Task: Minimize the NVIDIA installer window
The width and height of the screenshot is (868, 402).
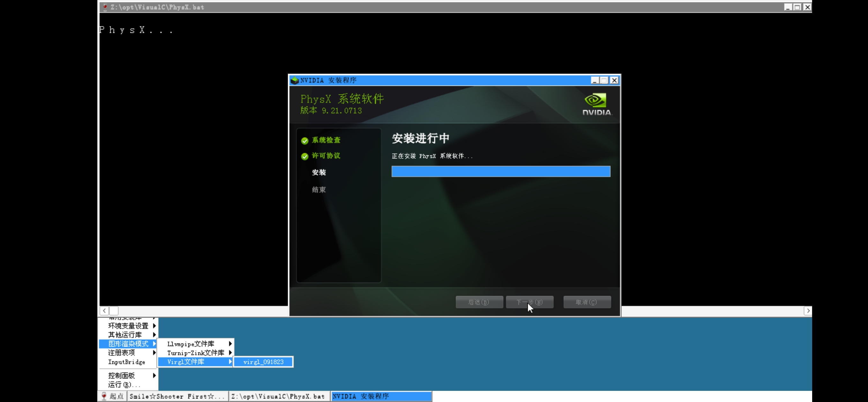Action: click(595, 80)
